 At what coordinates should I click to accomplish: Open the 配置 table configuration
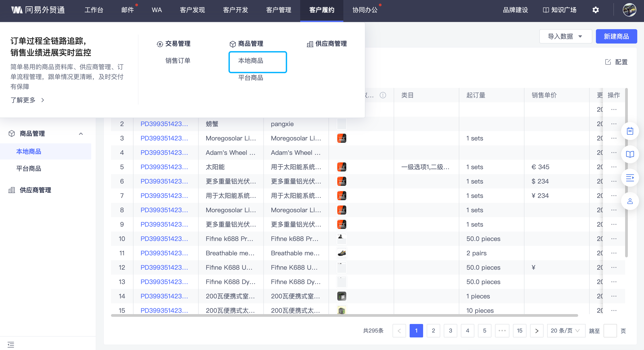[x=616, y=62]
